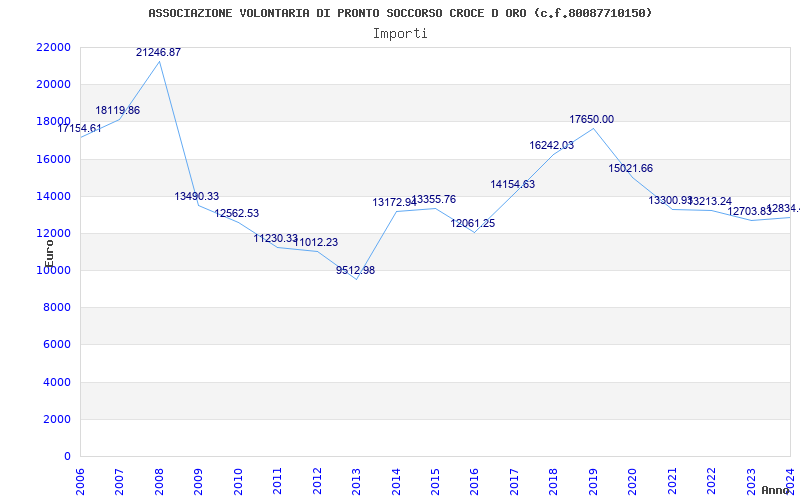The width and height of the screenshot is (800, 500).
Task: Click the 13172.94 data label
Action: 394,203
